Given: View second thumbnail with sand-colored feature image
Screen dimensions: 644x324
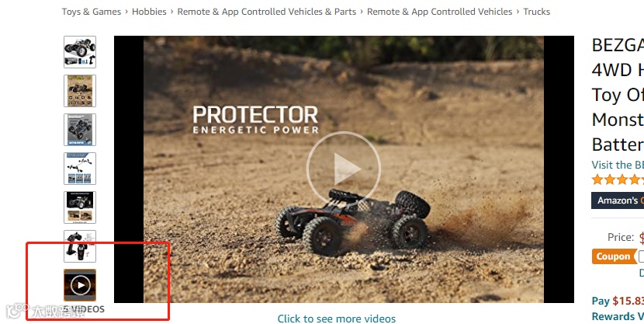Looking at the screenshot, I should click(80, 91).
